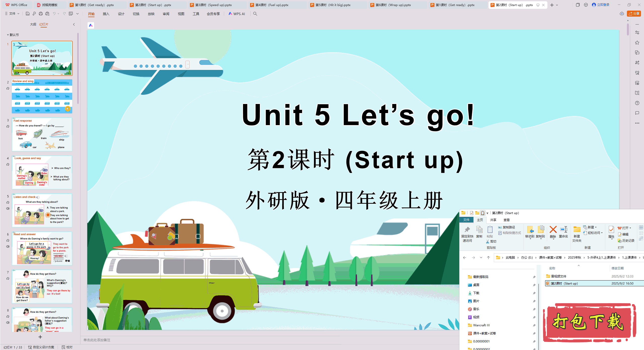Click the Print icon in the quick access toolbar
This screenshot has width=644, height=350.
41,14
